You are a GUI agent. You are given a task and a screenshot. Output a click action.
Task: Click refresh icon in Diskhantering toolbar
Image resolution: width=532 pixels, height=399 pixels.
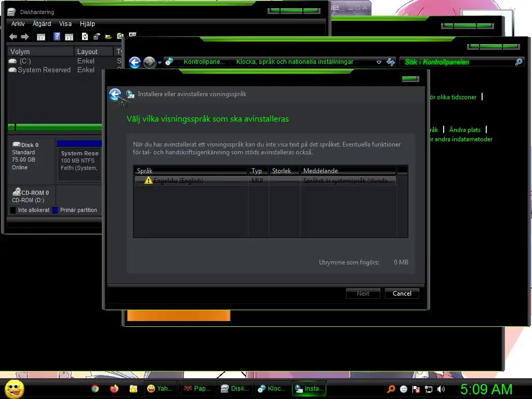(x=85, y=36)
